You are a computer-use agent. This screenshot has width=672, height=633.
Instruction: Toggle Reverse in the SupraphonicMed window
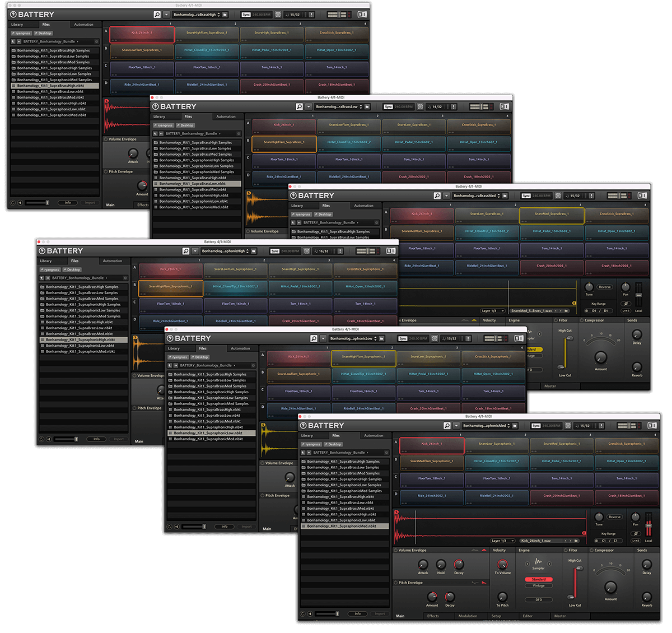614,517
